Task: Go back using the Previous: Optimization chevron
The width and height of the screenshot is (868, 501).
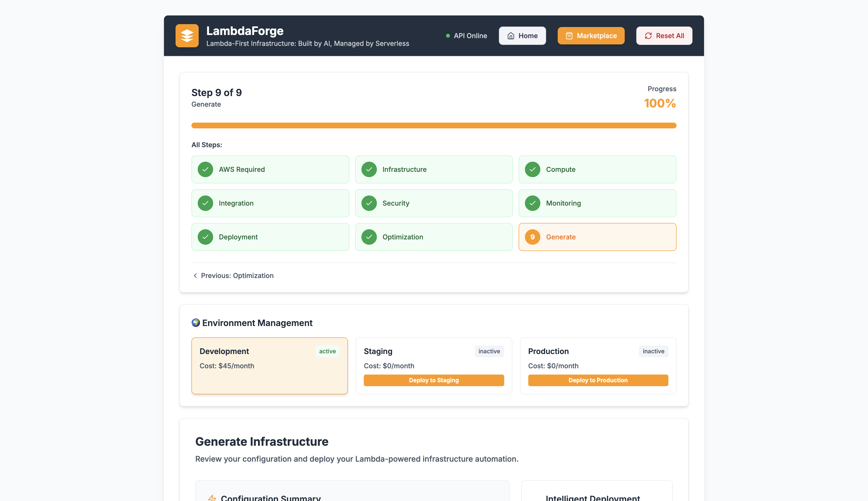Action: point(195,275)
